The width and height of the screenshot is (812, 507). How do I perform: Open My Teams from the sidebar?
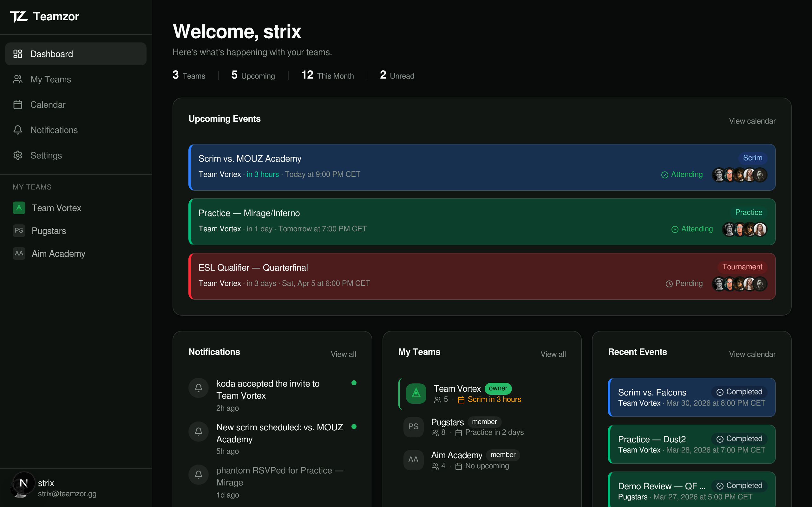51,79
